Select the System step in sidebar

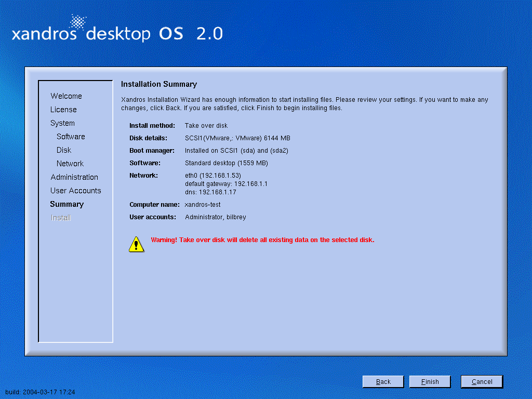[62, 123]
